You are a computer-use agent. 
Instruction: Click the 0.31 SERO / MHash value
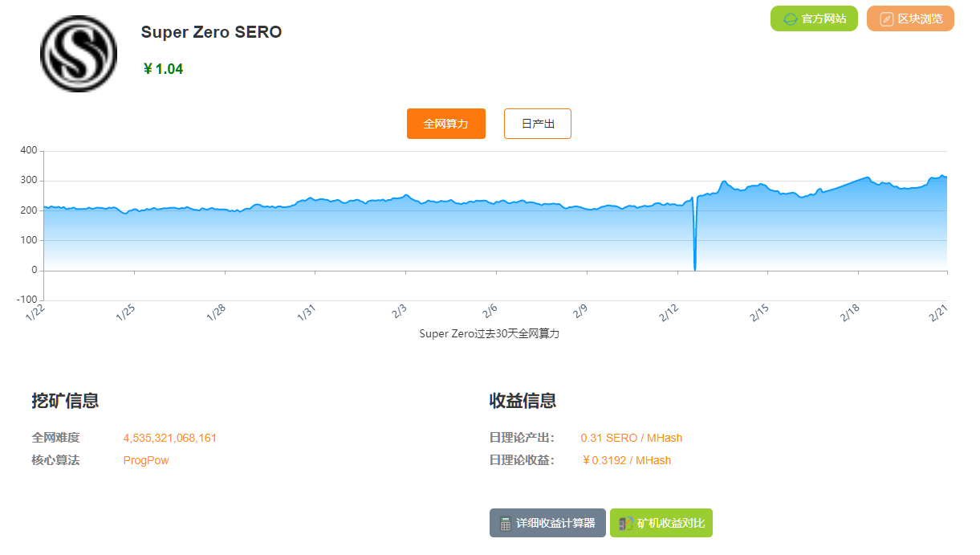tap(632, 438)
